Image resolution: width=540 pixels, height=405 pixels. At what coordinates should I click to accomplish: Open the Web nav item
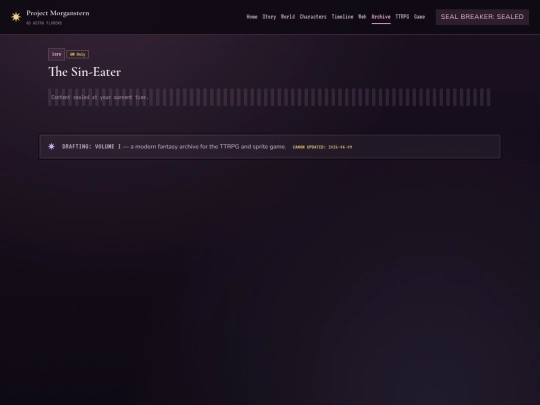click(x=362, y=17)
